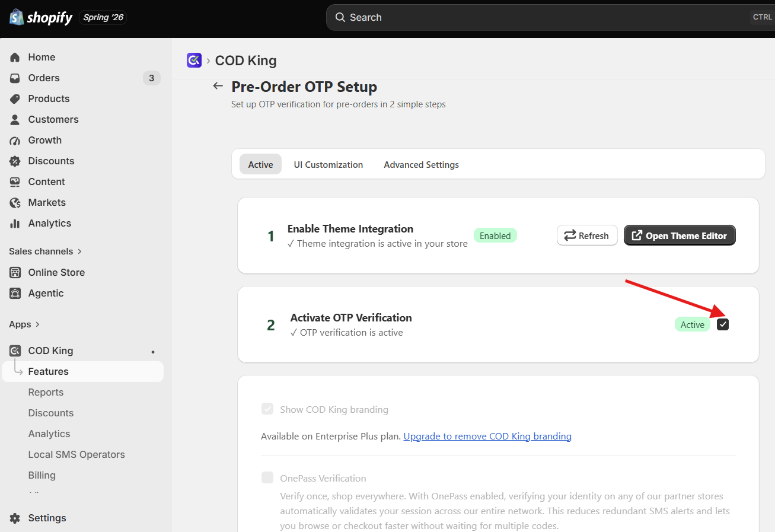Click the Open Theme Editor button

point(680,235)
